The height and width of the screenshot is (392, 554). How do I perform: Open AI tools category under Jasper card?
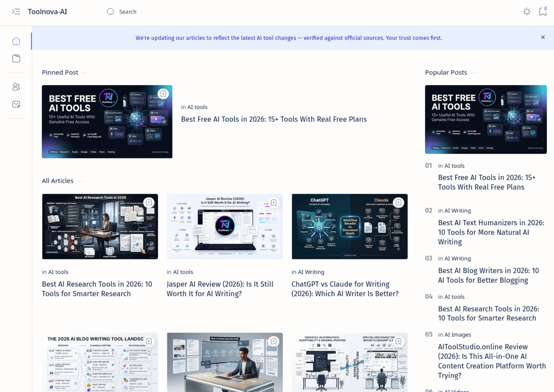pyautogui.click(x=183, y=272)
